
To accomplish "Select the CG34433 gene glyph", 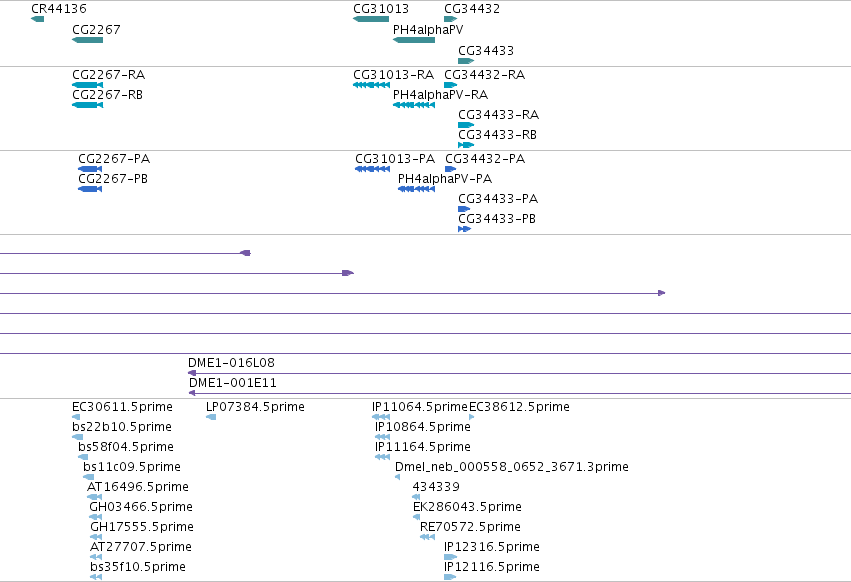I will coord(466,61).
